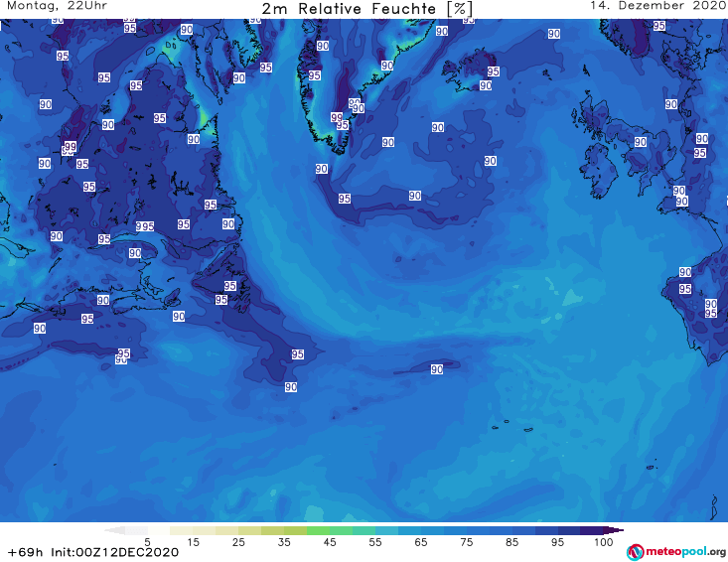Click the "+69h" forecast hour text
Image resolution: width=728 pixels, height=562 pixels.
26,552
